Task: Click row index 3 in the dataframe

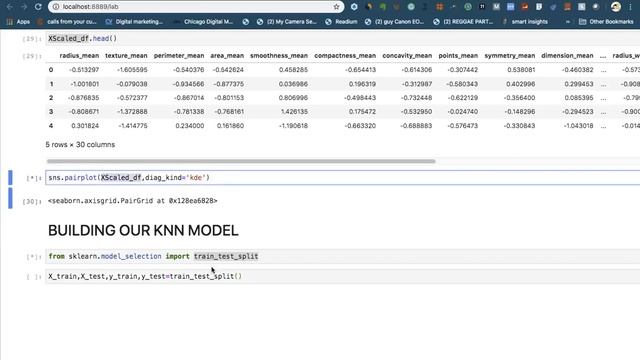Action: [x=51, y=111]
